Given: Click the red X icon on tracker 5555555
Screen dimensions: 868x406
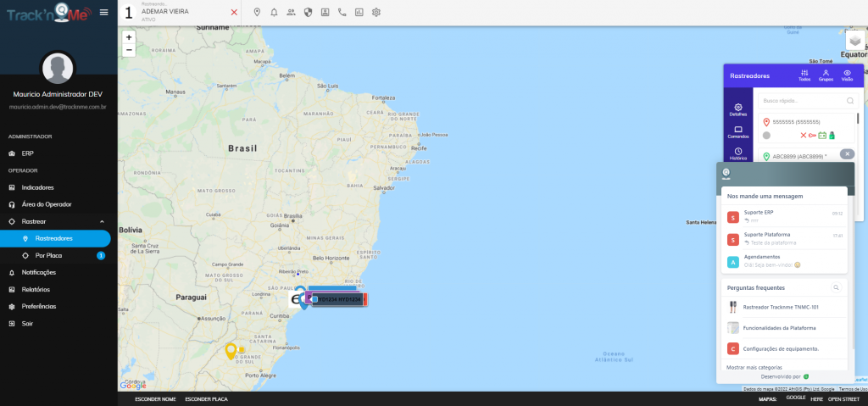Looking at the screenshot, I should pyautogui.click(x=804, y=135).
